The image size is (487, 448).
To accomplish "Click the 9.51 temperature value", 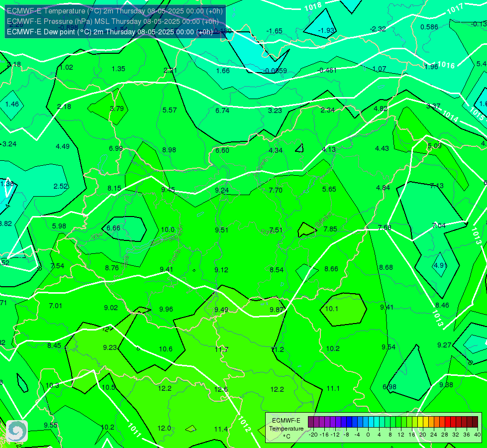I will coord(221,230).
